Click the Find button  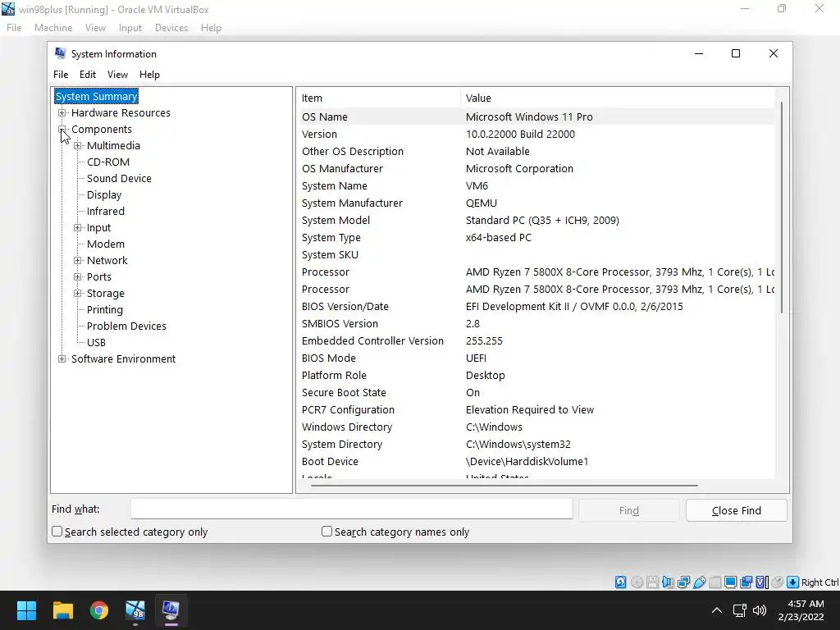pyautogui.click(x=629, y=510)
